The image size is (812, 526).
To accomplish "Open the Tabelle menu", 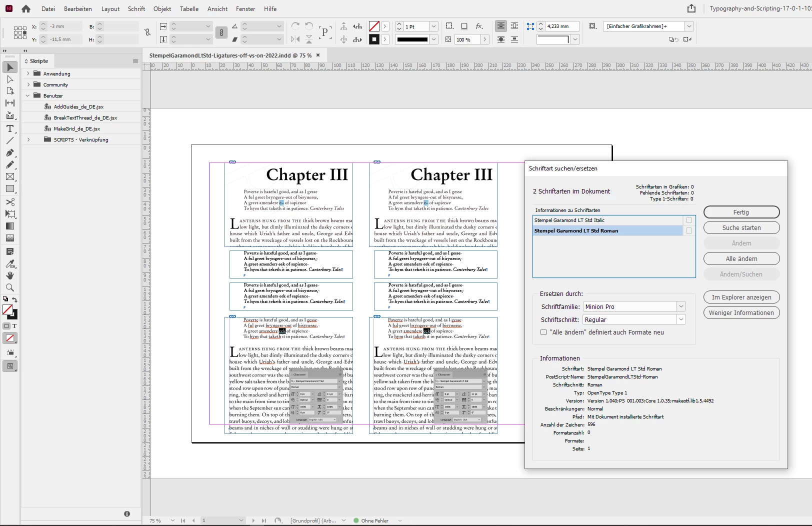I will click(x=189, y=8).
